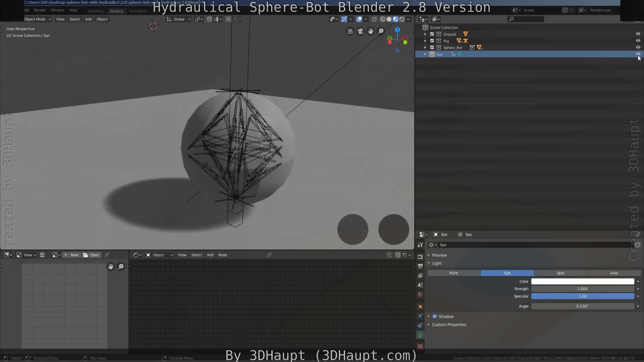Pin the properties editor context

(x=638, y=234)
